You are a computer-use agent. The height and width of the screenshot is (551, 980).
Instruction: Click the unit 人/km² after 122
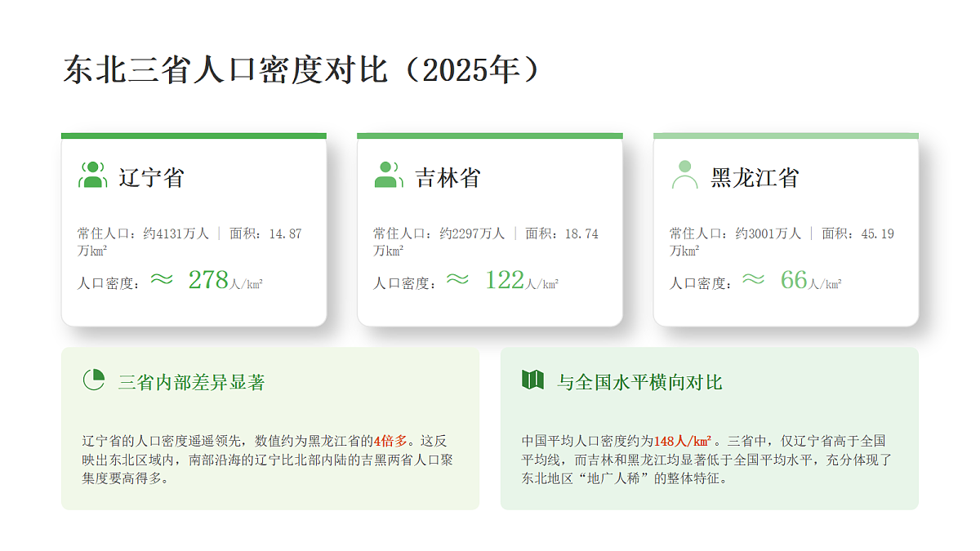click(x=542, y=284)
